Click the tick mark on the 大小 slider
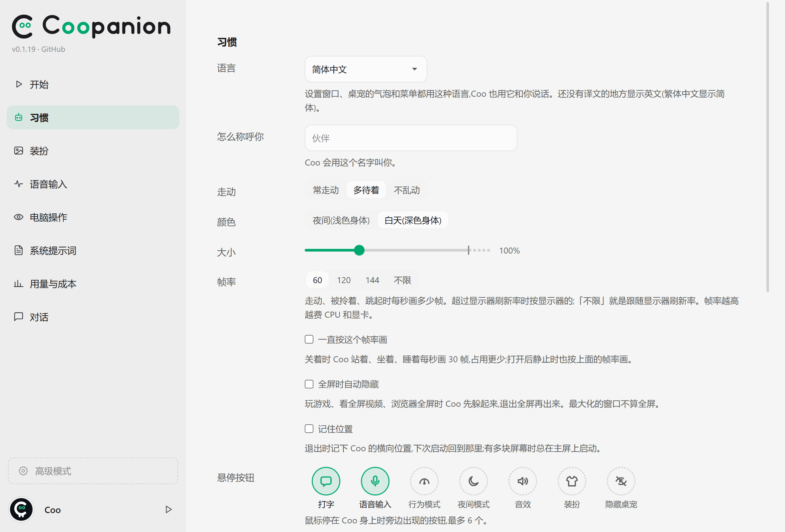 [469, 250]
